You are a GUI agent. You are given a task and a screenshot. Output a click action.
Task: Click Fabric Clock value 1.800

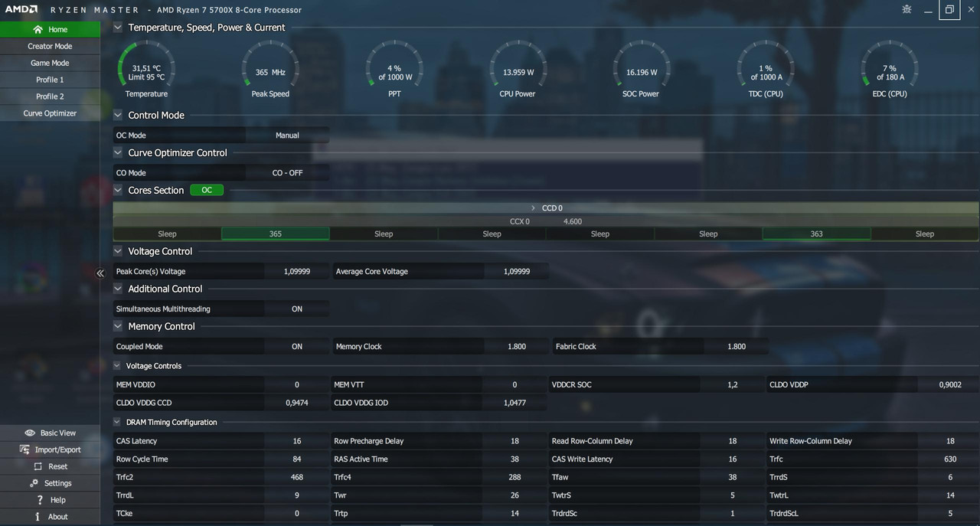(x=737, y=347)
